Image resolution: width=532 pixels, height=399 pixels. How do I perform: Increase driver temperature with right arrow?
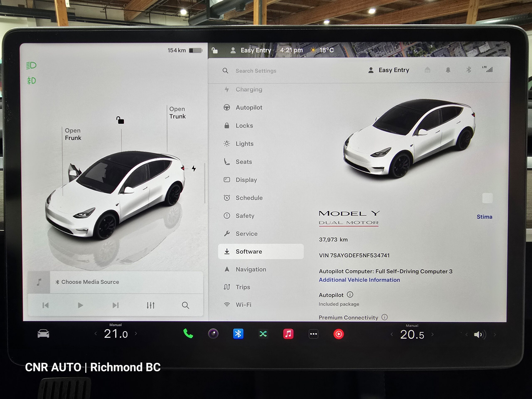coord(136,334)
